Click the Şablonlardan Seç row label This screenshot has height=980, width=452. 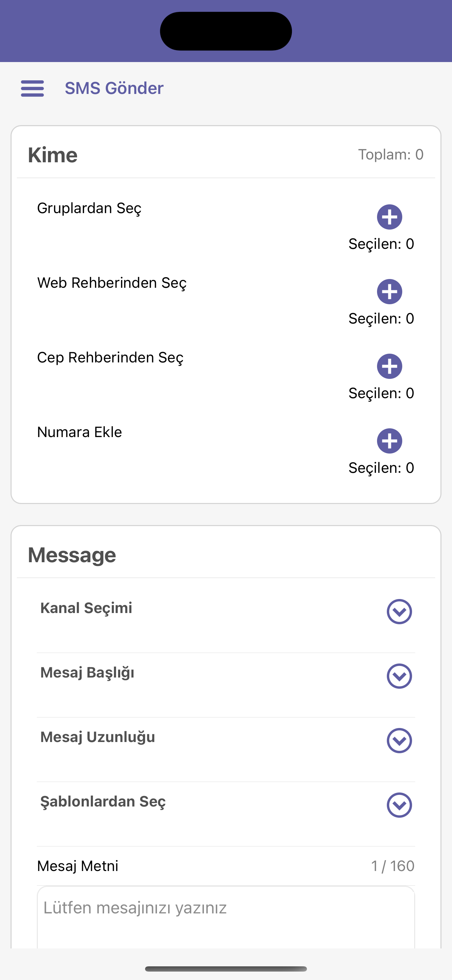point(103,802)
